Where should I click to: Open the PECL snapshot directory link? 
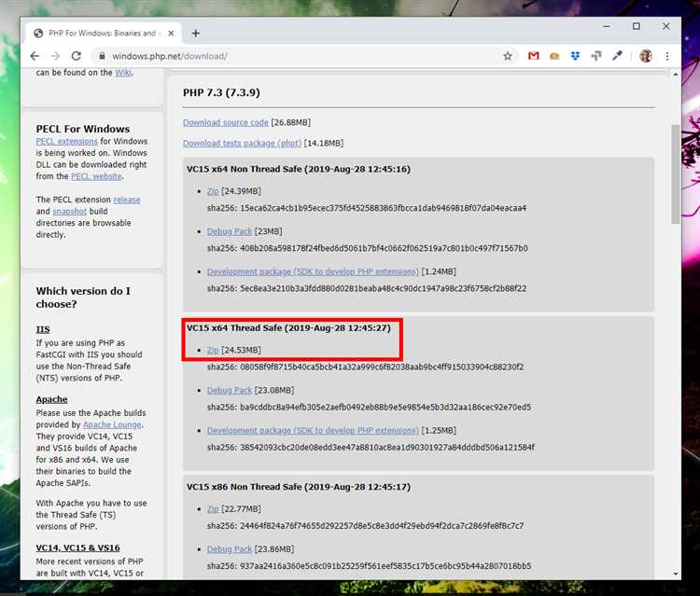[70, 211]
